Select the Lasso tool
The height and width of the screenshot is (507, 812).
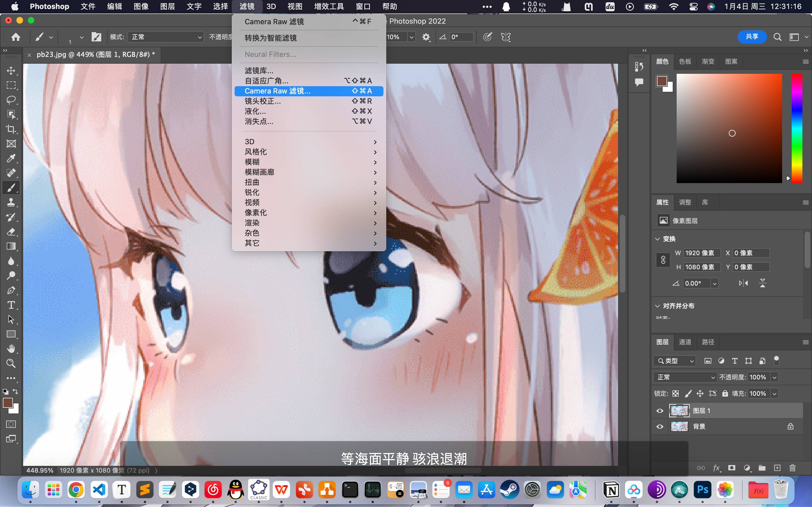11,100
